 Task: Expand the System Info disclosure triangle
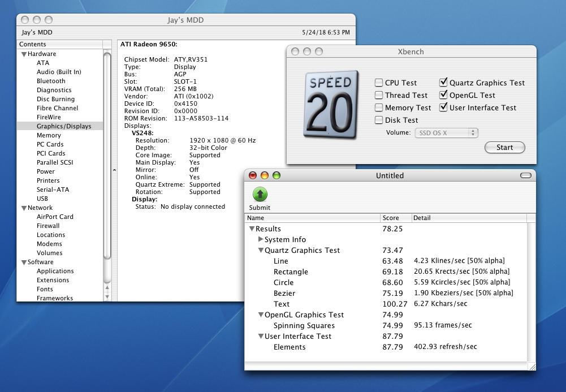pos(261,240)
